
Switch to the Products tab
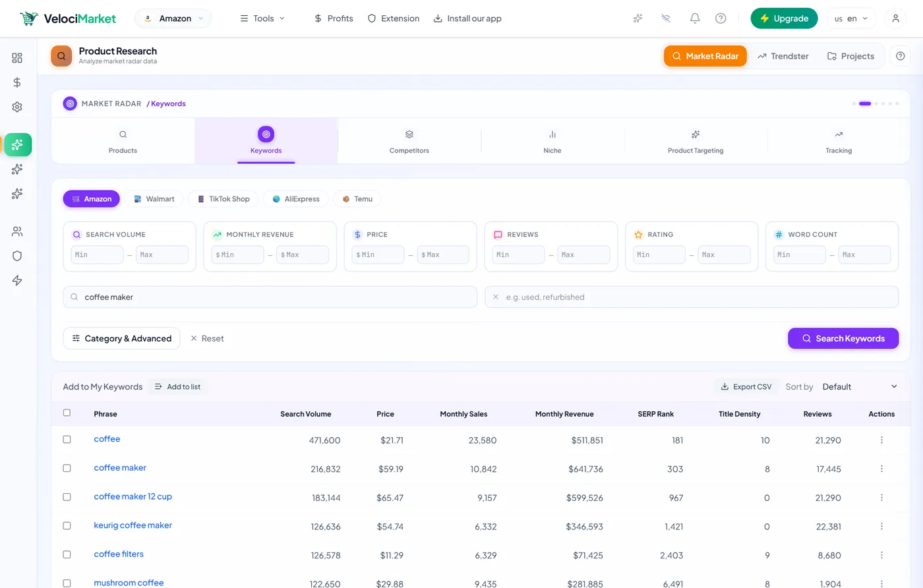(x=123, y=141)
